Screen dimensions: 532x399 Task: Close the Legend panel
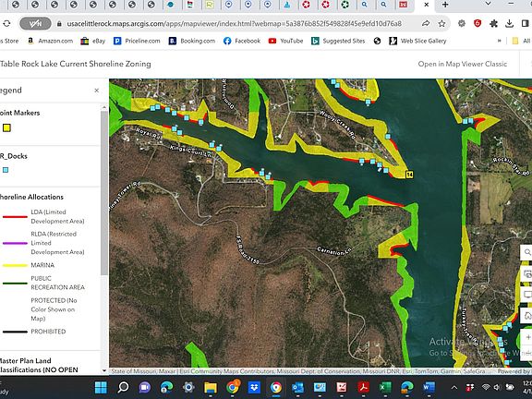point(97,91)
